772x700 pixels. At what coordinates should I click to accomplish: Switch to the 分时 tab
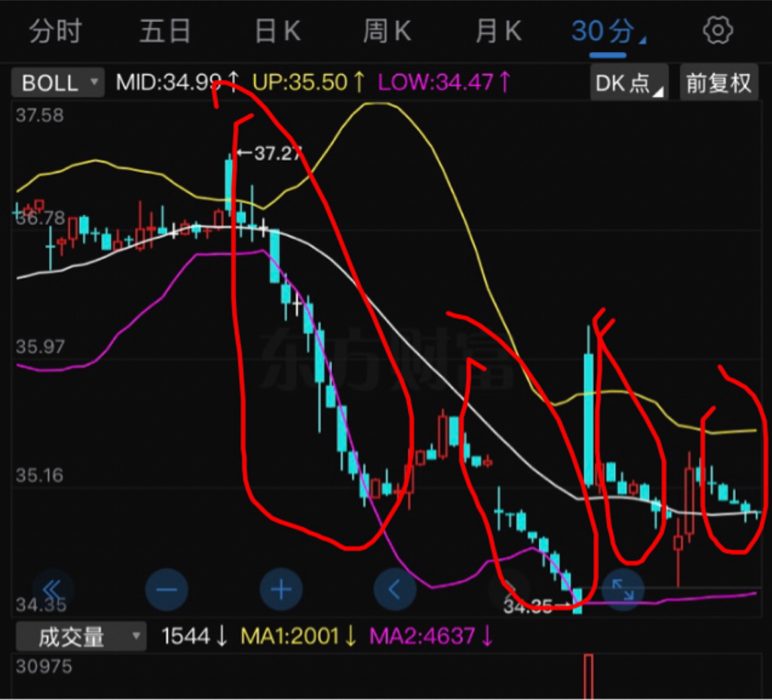point(54,32)
